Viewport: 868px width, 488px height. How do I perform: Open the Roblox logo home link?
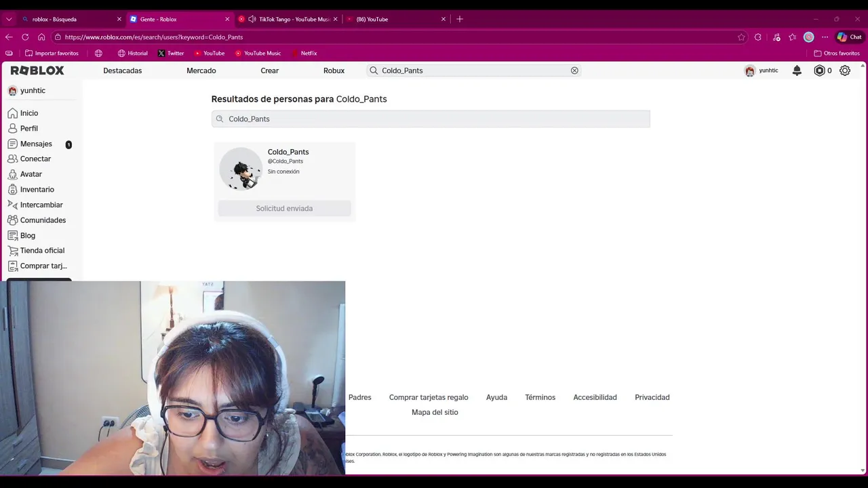(37, 70)
